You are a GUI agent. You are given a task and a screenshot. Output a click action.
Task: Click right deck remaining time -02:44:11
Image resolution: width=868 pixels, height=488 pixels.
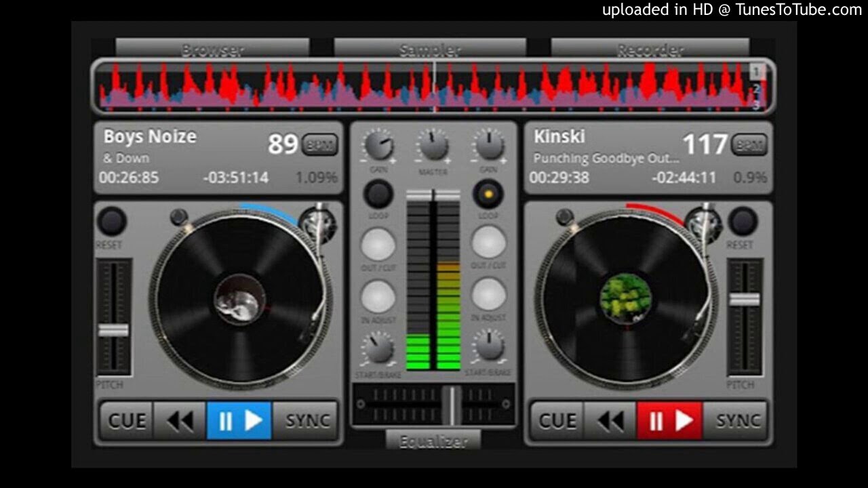(x=684, y=178)
